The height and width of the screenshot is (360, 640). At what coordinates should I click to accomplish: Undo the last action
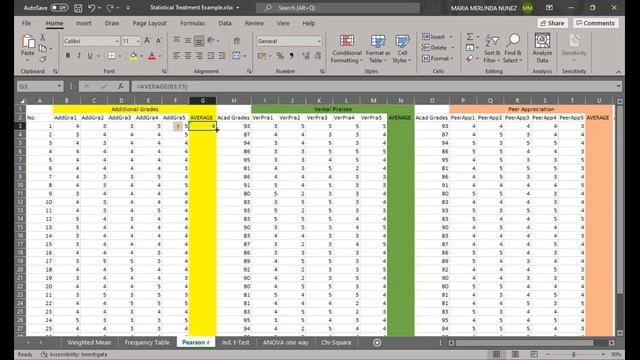pos(91,8)
